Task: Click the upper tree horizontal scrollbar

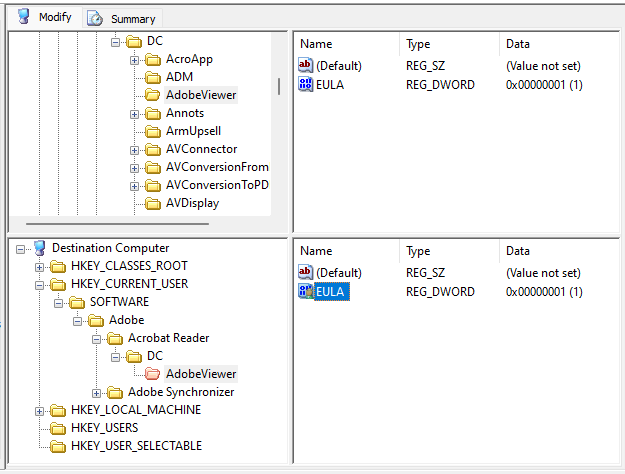Action: pyautogui.click(x=117, y=224)
